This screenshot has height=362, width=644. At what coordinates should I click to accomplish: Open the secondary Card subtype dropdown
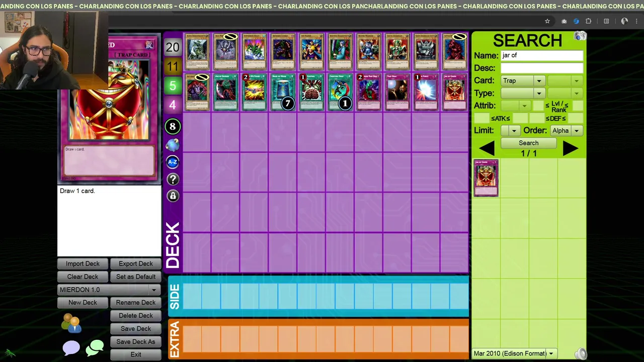565,81
